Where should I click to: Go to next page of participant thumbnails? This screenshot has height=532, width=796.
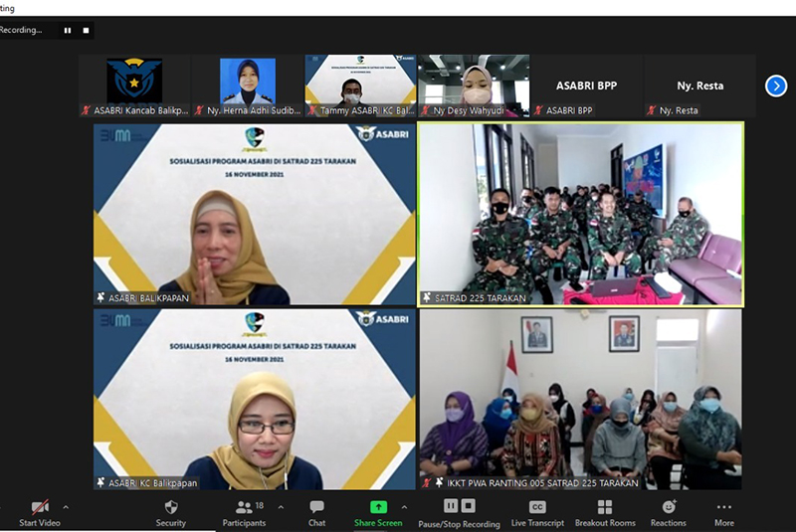(776, 86)
